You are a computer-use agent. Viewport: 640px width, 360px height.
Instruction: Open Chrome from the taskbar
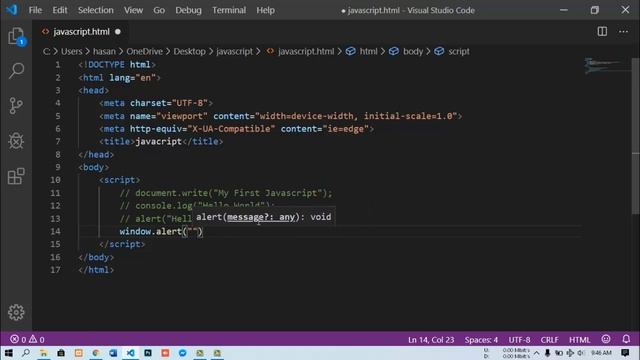pos(96,353)
